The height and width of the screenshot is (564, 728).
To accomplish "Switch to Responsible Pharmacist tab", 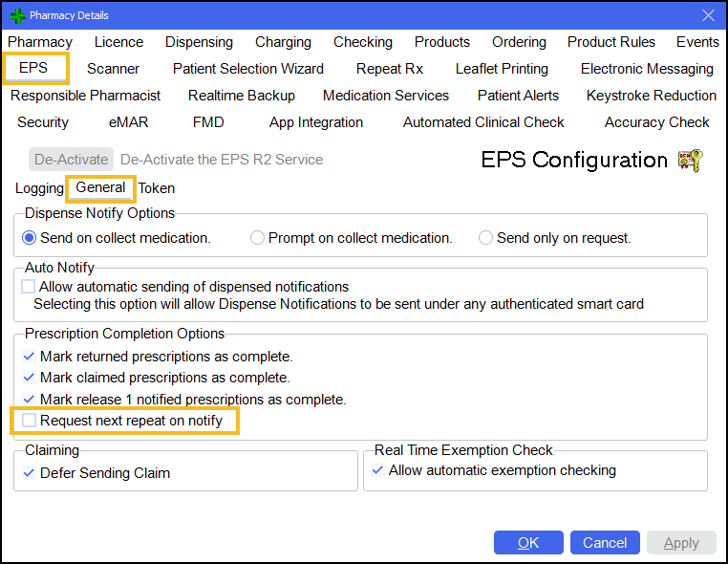I will pyautogui.click(x=86, y=96).
